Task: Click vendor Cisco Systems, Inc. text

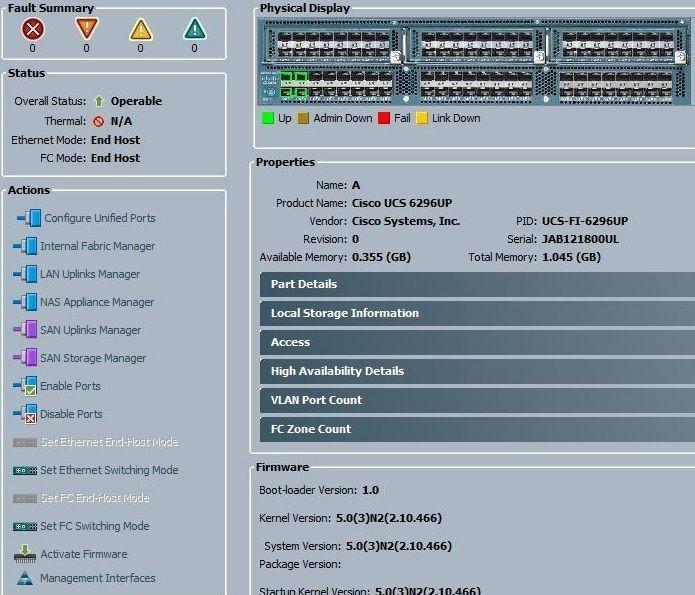Action: coord(406,221)
